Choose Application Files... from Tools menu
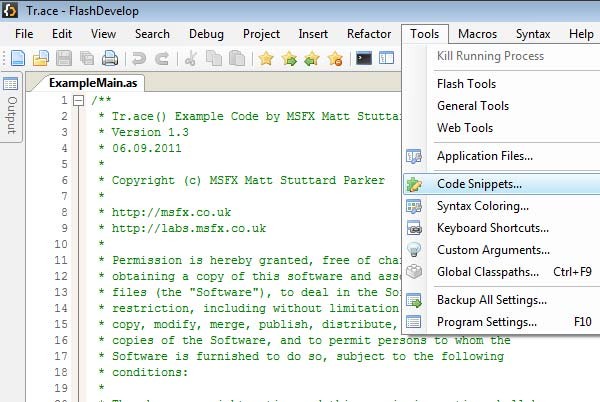This screenshot has height=402, width=600. coord(502,156)
